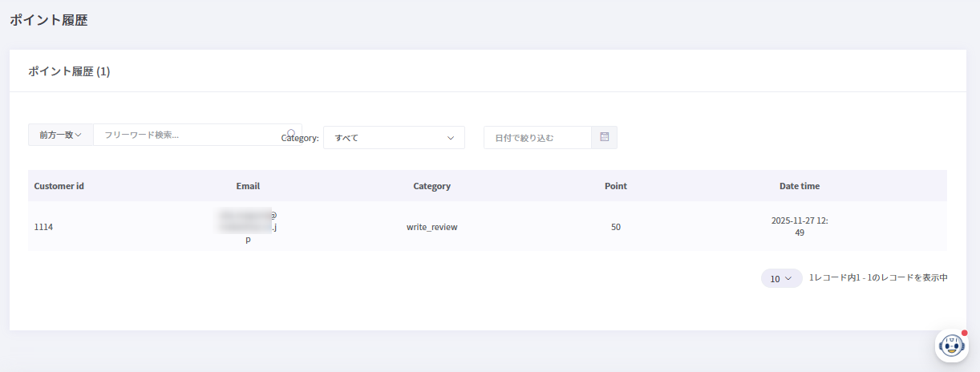Click the 50 point value cell
Screen dimensions: 980x372
[615, 227]
